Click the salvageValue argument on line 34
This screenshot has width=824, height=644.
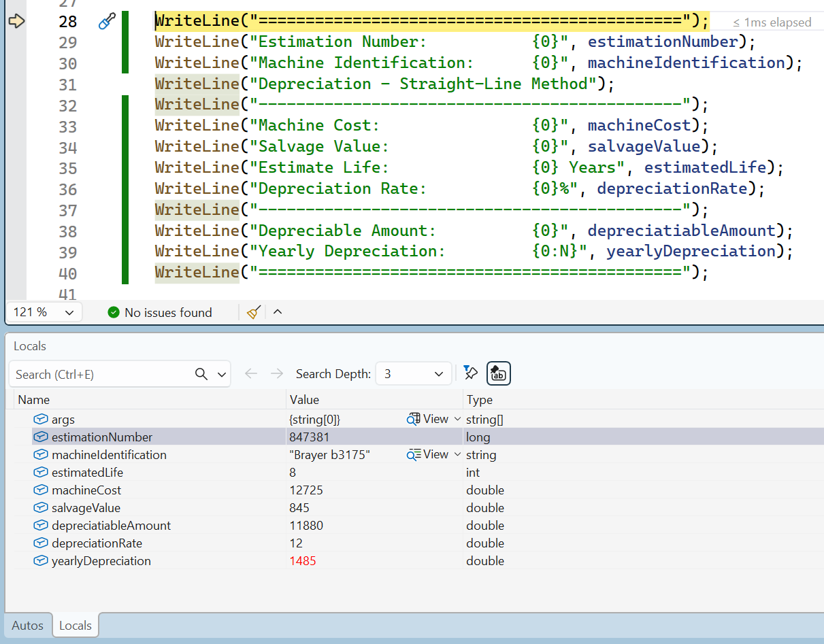[x=644, y=146]
